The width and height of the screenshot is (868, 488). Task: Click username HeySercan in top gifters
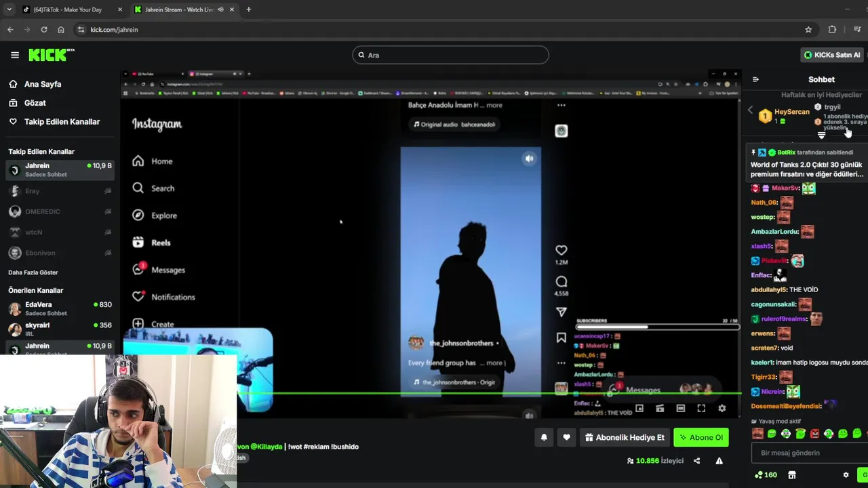791,112
